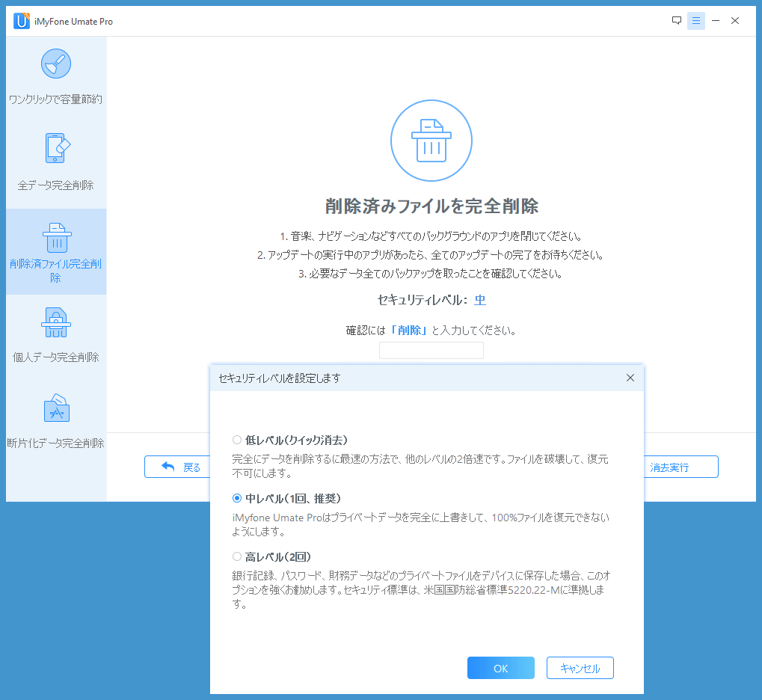The height and width of the screenshot is (700, 762).
Task: Focus the 削除 confirmation input field
Action: (431, 351)
